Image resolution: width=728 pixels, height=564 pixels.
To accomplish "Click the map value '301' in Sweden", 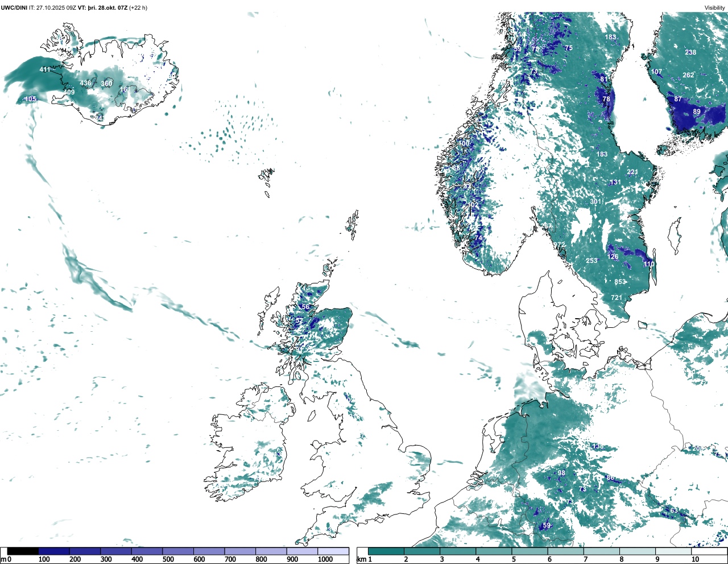I will tap(595, 202).
